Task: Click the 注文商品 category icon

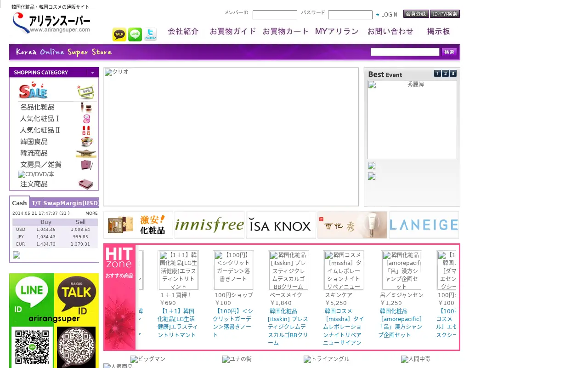Action: point(86,184)
